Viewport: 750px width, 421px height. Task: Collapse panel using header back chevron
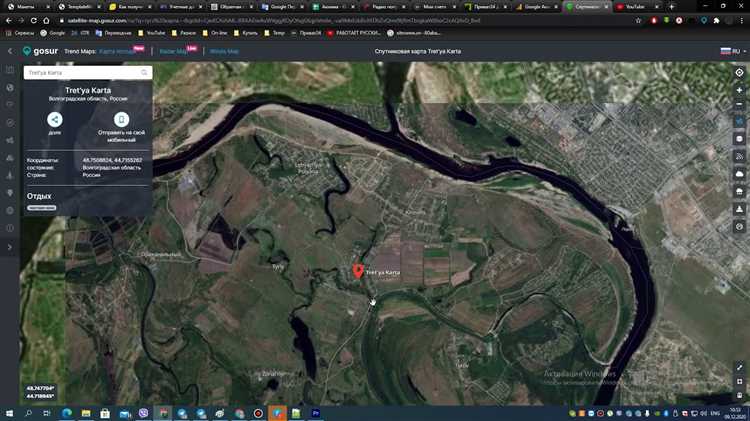(10, 51)
